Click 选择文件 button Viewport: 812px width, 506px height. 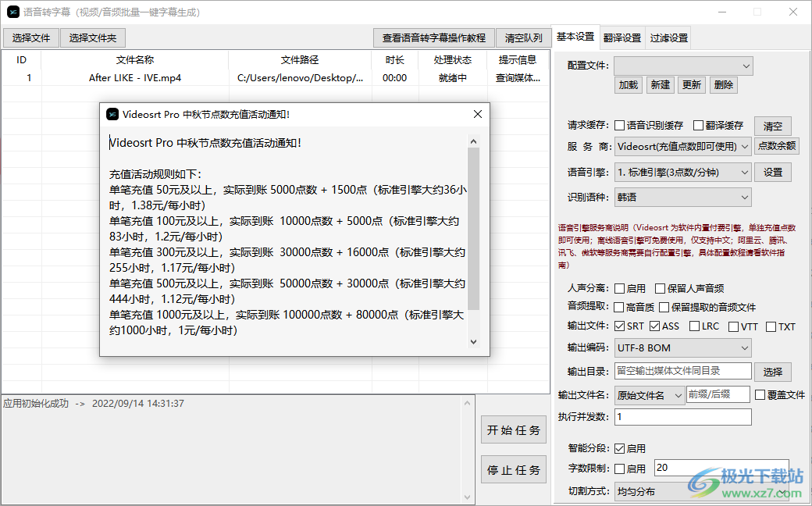coord(31,37)
